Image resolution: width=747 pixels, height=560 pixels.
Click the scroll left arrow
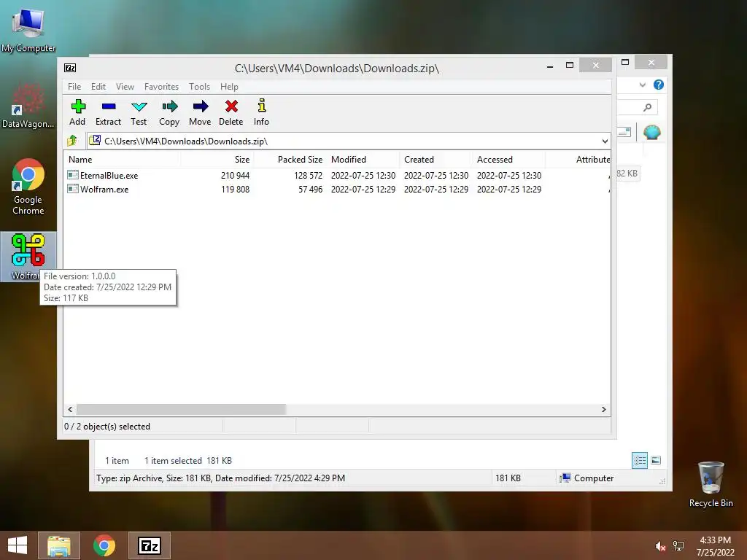pyautogui.click(x=70, y=409)
